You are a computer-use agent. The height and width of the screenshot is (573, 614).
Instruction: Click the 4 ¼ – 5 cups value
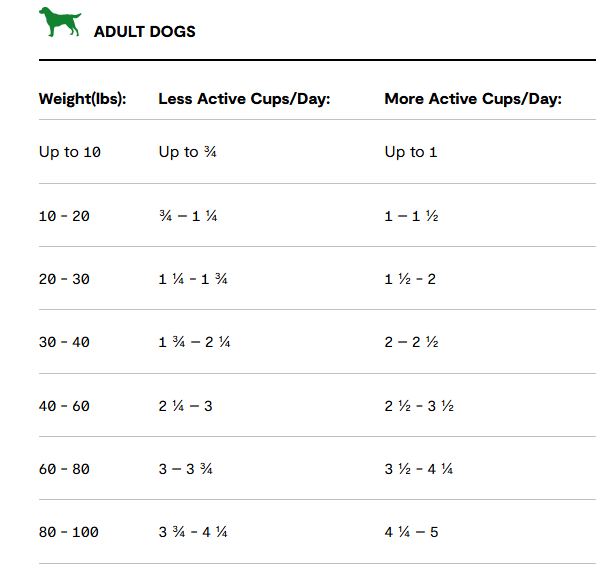(412, 532)
